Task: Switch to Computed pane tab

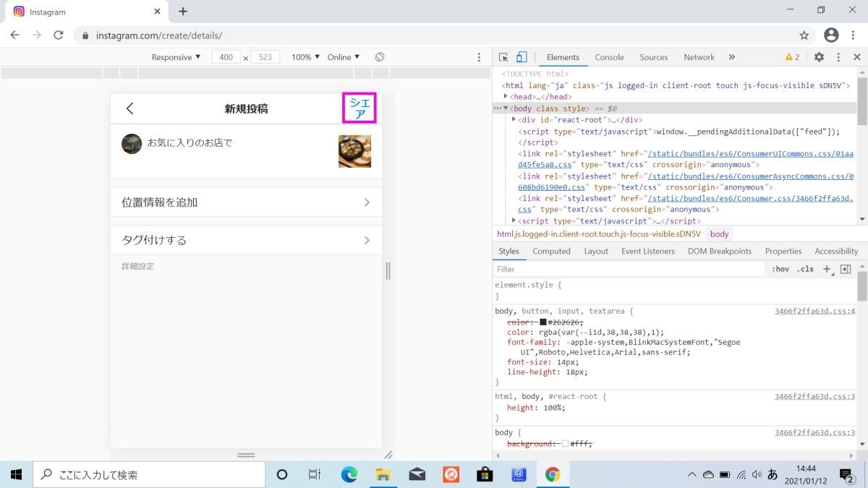Action: point(551,251)
